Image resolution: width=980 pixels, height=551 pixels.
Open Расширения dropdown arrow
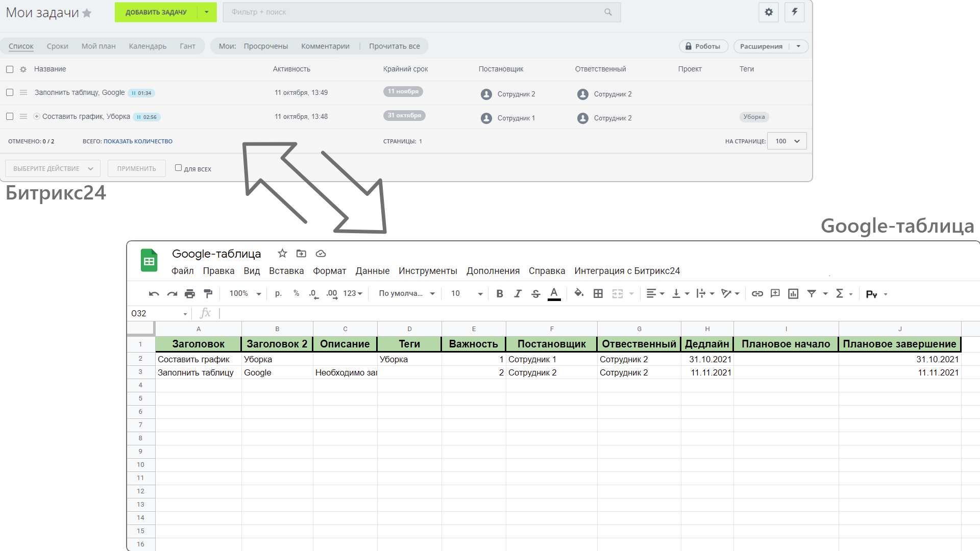coord(799,46)
